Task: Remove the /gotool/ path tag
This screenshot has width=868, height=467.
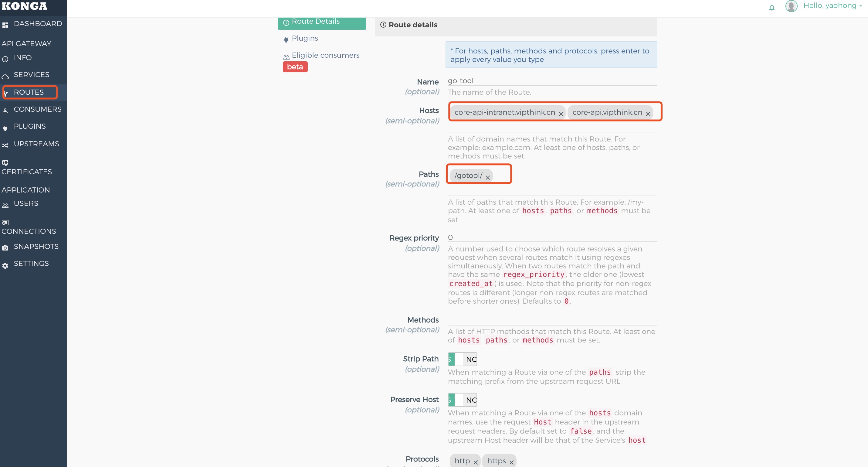Action: (488, 177)
